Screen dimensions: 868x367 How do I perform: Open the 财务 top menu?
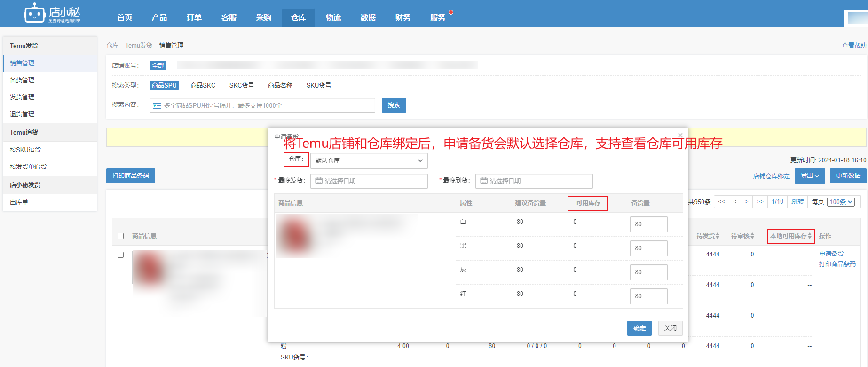click(403, 17)
